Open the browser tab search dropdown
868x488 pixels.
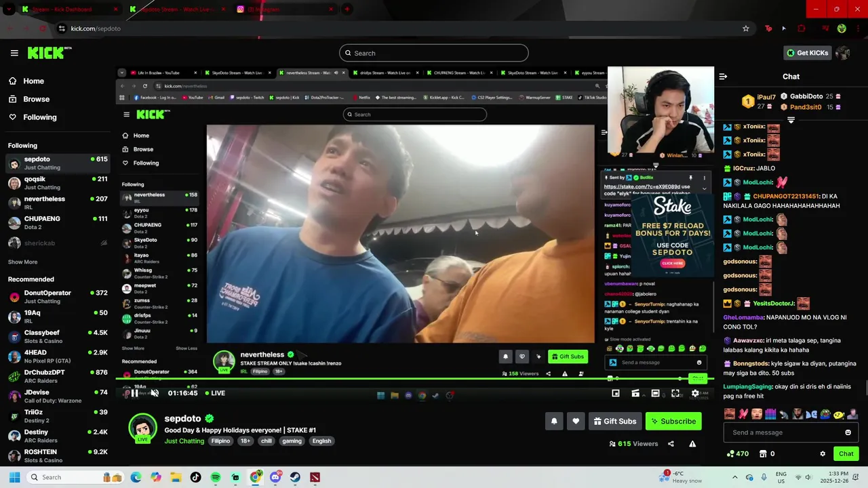(x=8, y=9)
